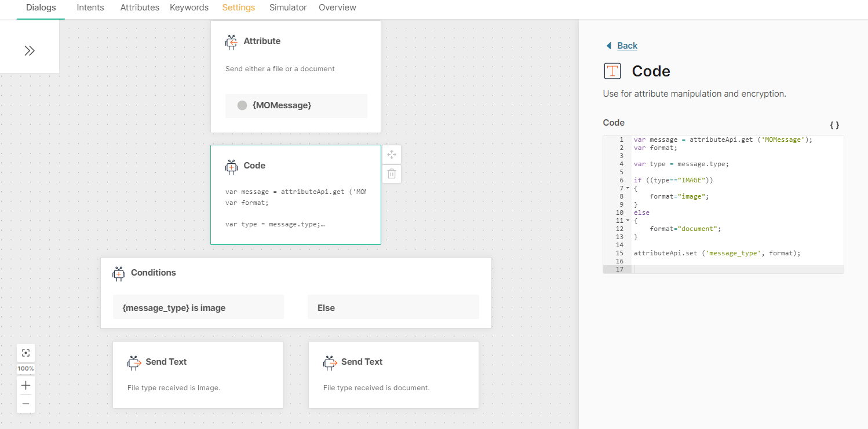Switch to the Simulator tab

[x=288, y=8]
